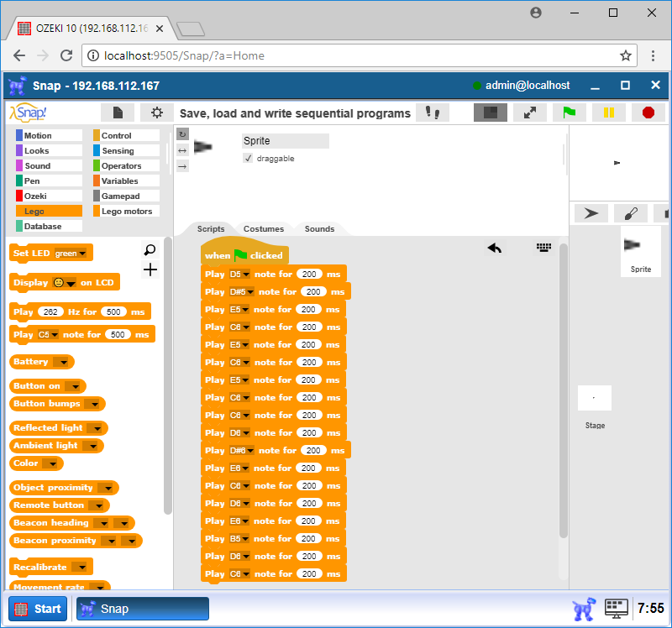The height and width of the screenshot is (628, 672).
Task: Open the D5 note dropdown in script
Action: pos(246,275)
